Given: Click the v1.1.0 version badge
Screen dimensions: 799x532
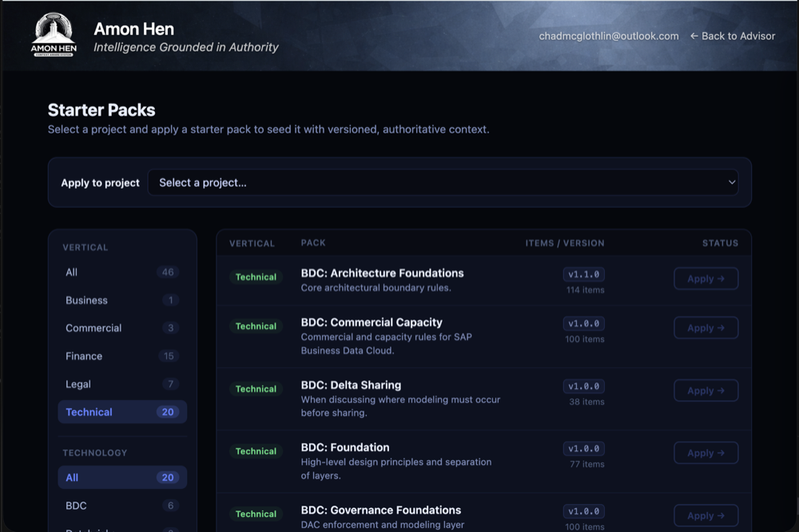Looking at the screenshot, I should 583,273.
